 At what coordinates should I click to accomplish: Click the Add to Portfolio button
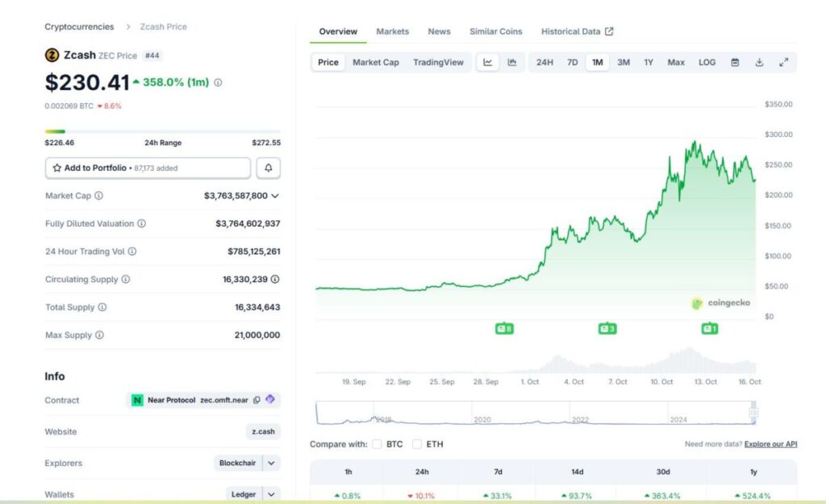(x=148, y=168)
